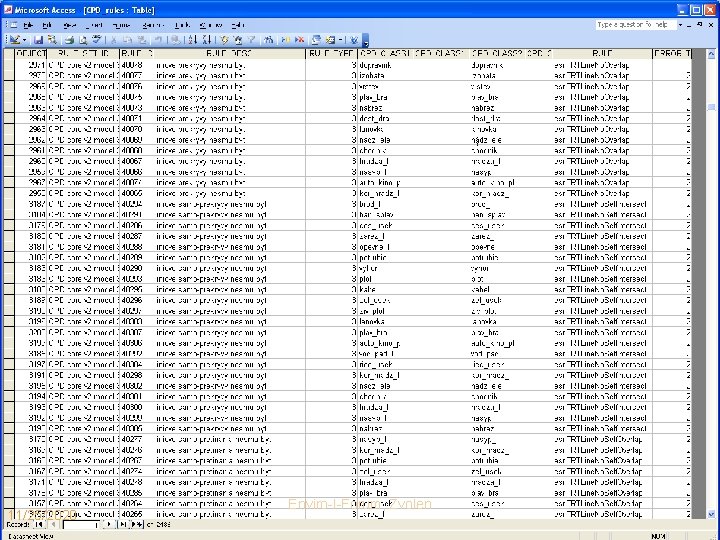Select the RULE column header
Viewport: 720px width, 540px height.
click(x=602, y=54)
